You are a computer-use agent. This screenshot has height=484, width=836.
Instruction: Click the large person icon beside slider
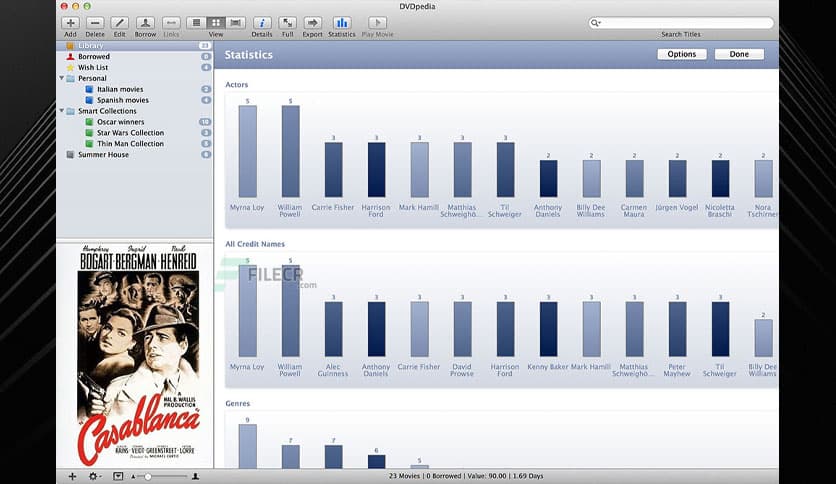click(x=196, y=476)
